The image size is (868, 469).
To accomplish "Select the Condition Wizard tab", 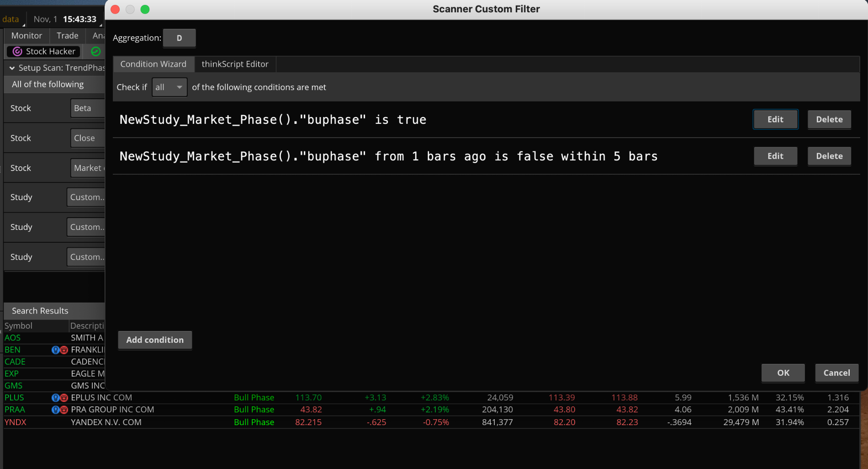I will click(153, 64).
